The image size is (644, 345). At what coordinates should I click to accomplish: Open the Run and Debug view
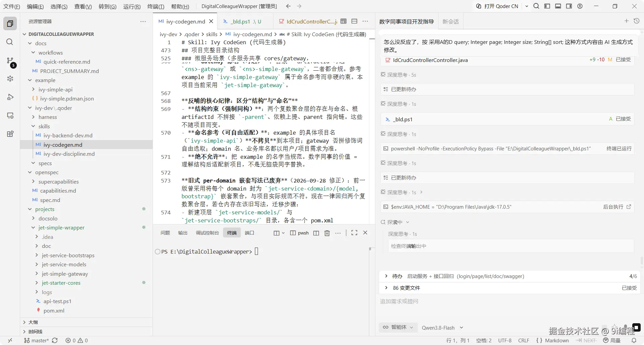pos(10,97)
